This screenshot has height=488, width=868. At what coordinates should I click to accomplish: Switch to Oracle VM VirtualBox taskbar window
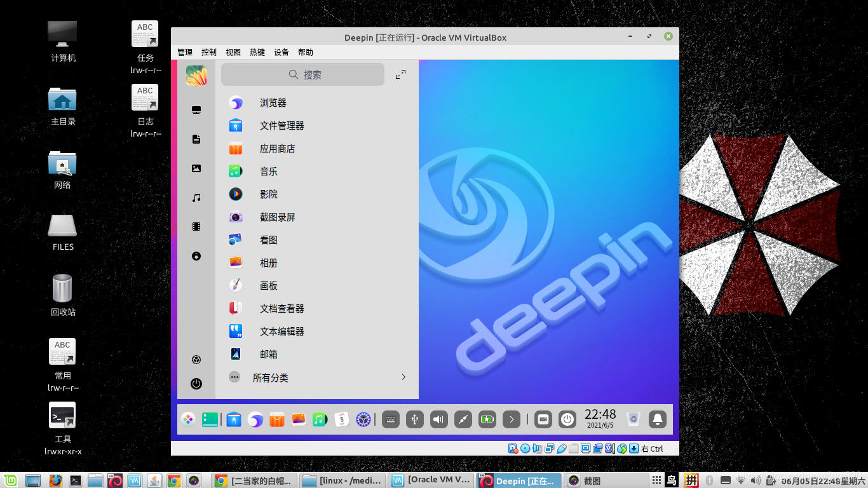[x=431, y=480]
